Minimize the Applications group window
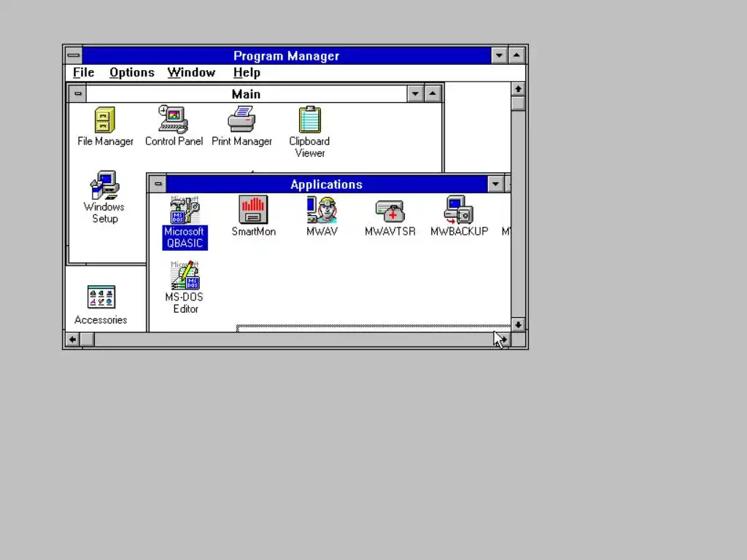The image size is (747, 560). tap(495, 184)
